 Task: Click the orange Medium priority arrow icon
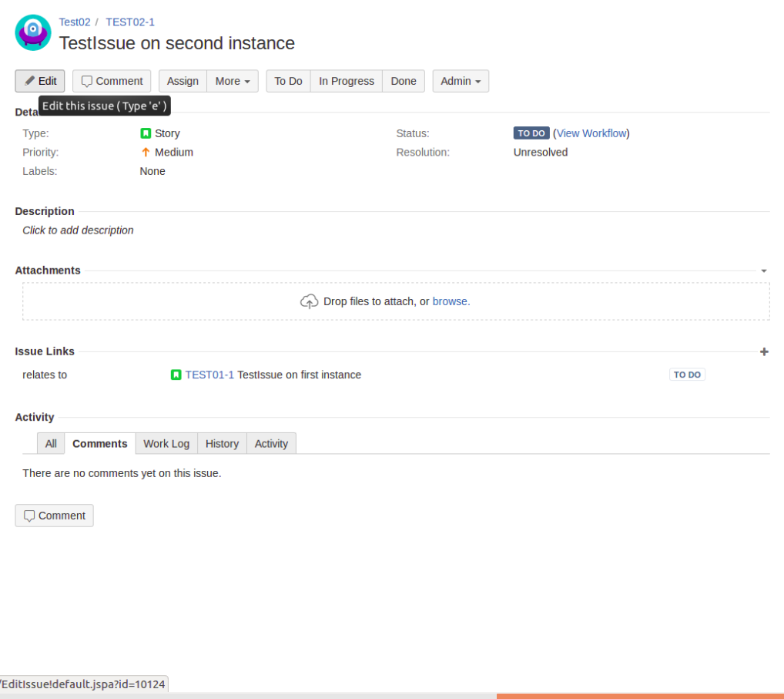click(146, 152)
